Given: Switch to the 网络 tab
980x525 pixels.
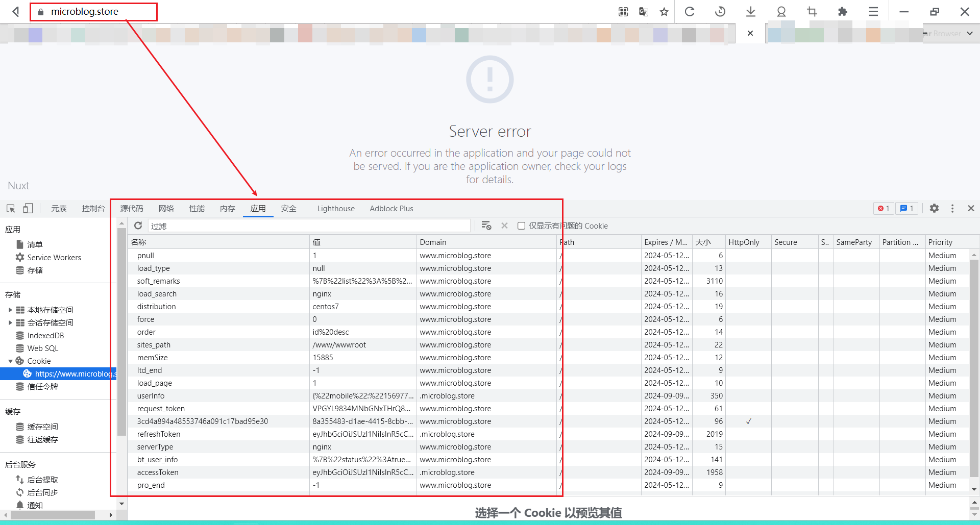Looking at the screenshot, I should [166, 208].
